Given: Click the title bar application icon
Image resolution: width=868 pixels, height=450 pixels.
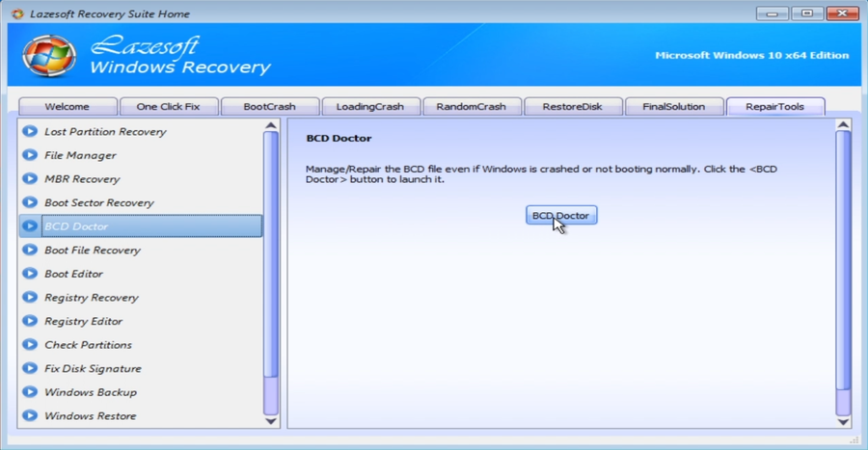Looking at the screenshot, I should coord(17,13).
